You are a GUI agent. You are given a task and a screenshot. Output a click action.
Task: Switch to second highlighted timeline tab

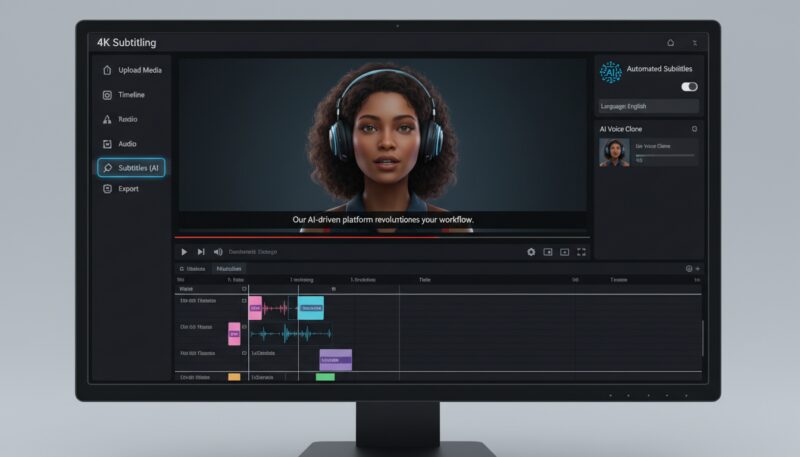tap(229, 269)
